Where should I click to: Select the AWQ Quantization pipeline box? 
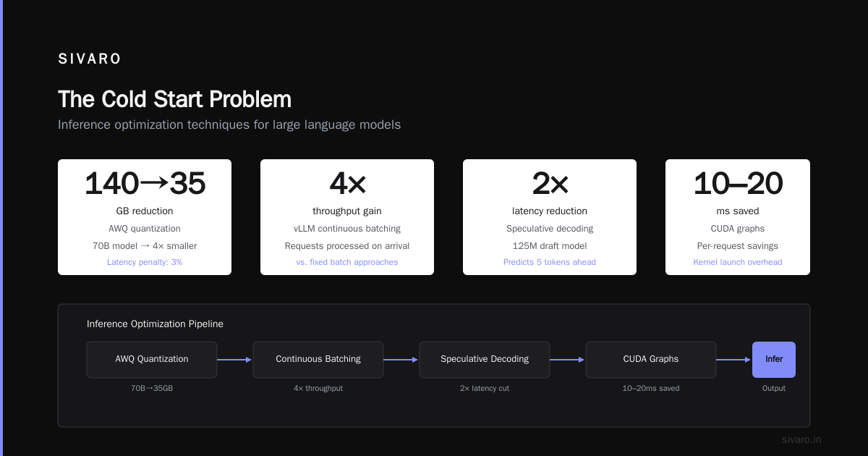click(152, 360)
